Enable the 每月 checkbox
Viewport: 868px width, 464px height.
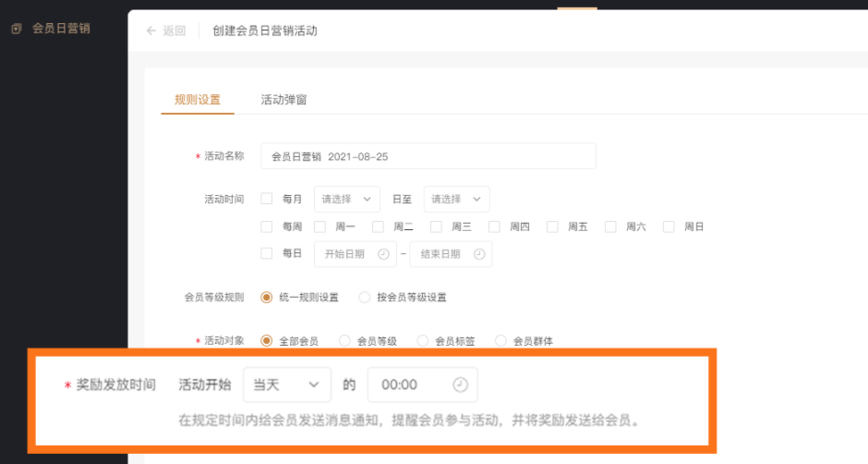(267, 199)
